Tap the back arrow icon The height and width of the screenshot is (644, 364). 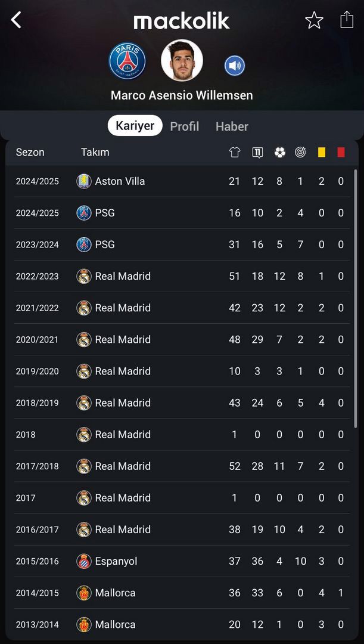tap(16, 20)
